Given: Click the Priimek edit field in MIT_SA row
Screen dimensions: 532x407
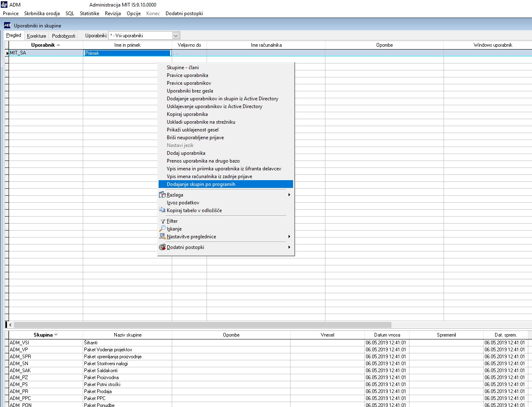Looking at the screenshot, I should point(127,53).
